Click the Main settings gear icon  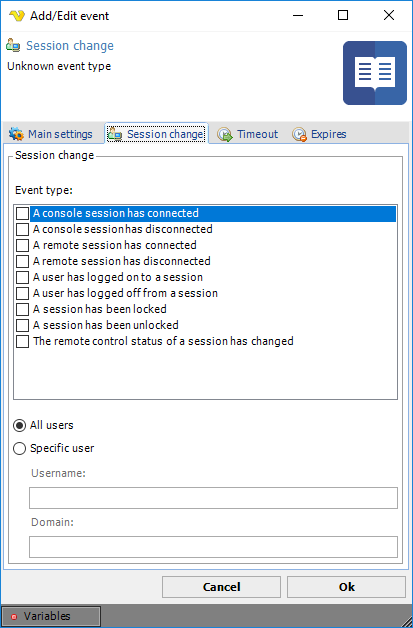pyautogui.click(x=16, y=134)
